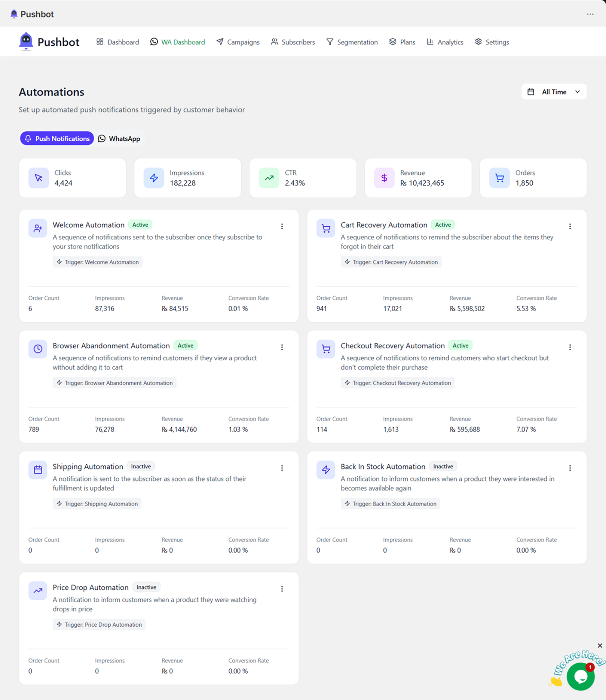
Task: Open Welcome Automation options menu
Action: [282, 226]
